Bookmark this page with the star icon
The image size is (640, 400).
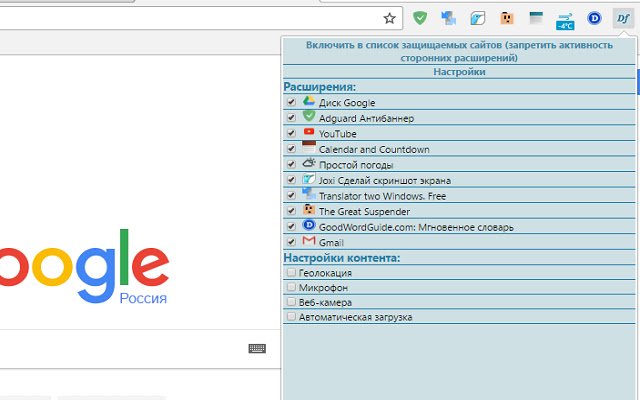(x=389, y=18)
